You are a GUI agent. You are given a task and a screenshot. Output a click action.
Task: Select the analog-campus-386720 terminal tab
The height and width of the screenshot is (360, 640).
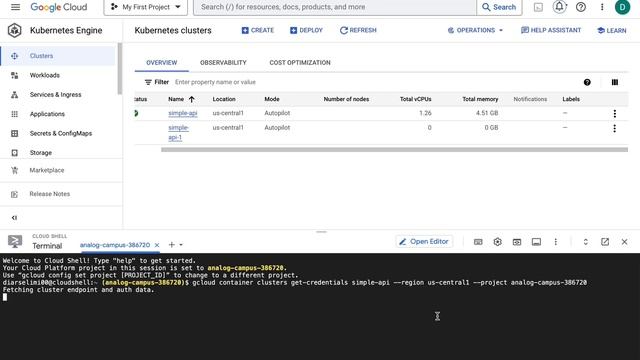(115, 245)
